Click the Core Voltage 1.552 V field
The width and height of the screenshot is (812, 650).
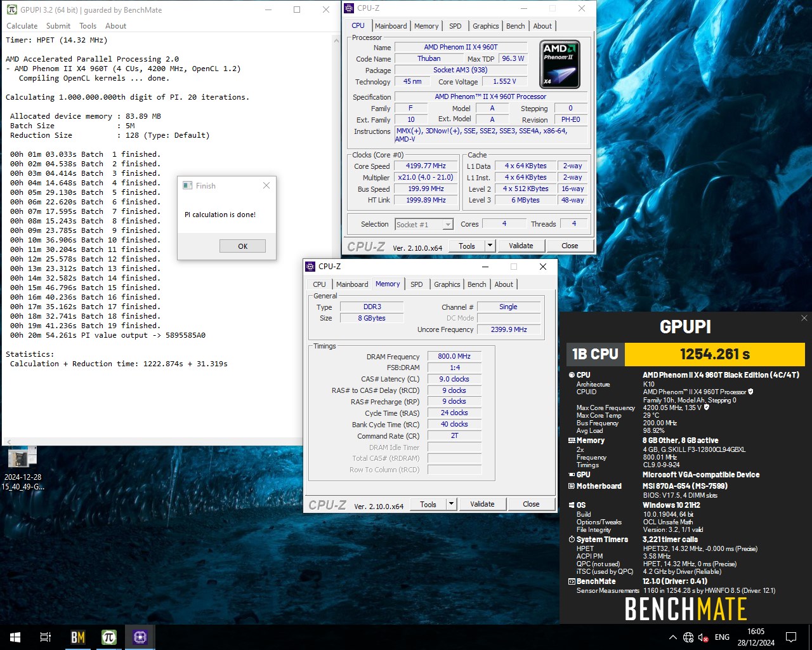tap(504, 81)
